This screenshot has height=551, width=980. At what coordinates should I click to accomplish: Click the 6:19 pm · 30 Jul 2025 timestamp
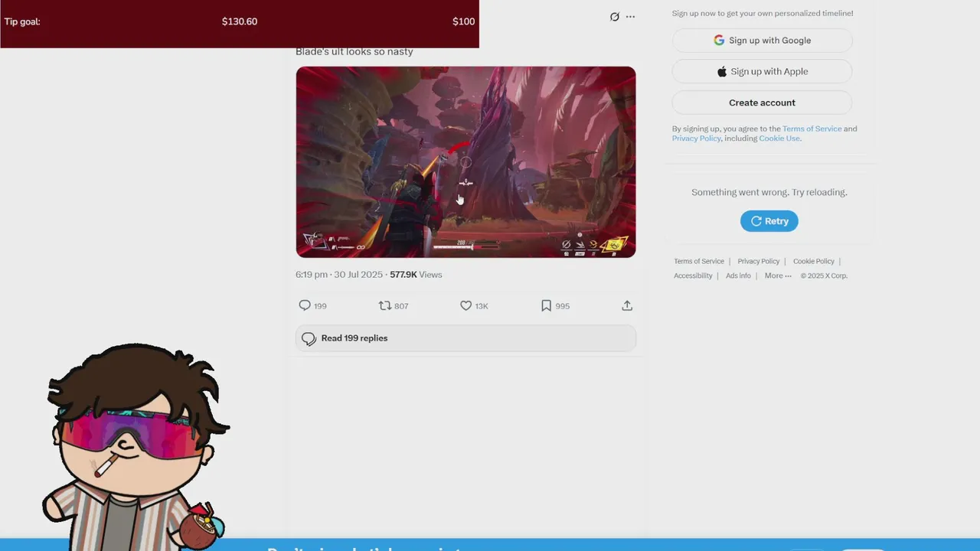[x=339, y=275]
